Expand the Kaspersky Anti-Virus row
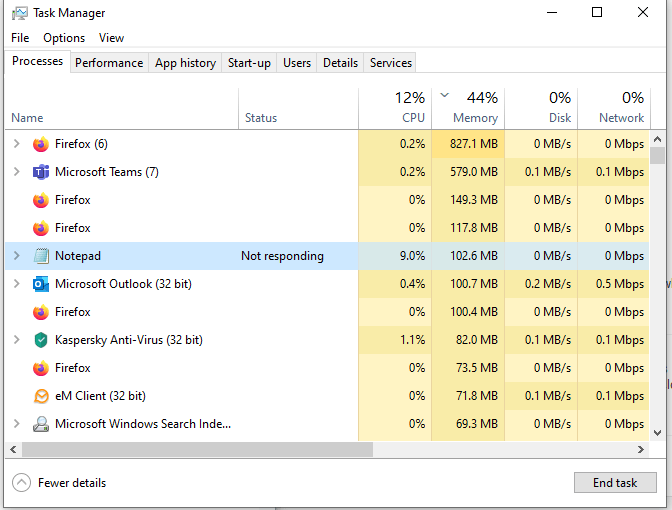This screenshot has height=510, width=672. coord(17,340)
